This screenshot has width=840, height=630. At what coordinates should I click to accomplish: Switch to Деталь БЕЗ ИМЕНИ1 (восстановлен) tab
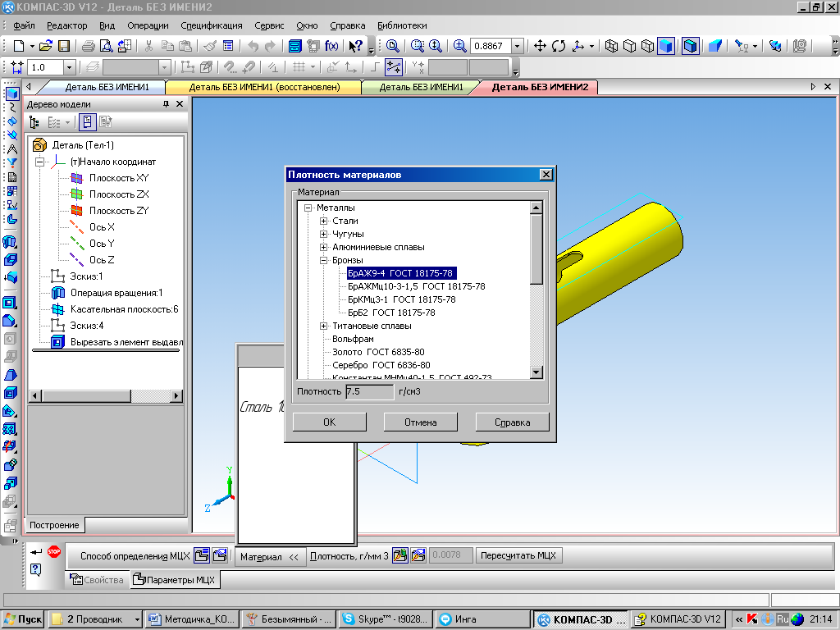point(265,87)
